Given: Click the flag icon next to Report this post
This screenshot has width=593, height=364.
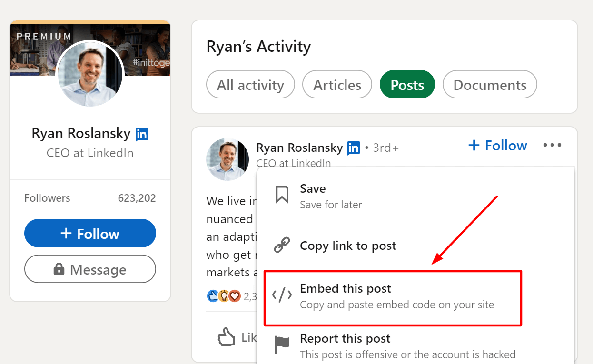Looking at the screenshot, I should click(282, 344).
